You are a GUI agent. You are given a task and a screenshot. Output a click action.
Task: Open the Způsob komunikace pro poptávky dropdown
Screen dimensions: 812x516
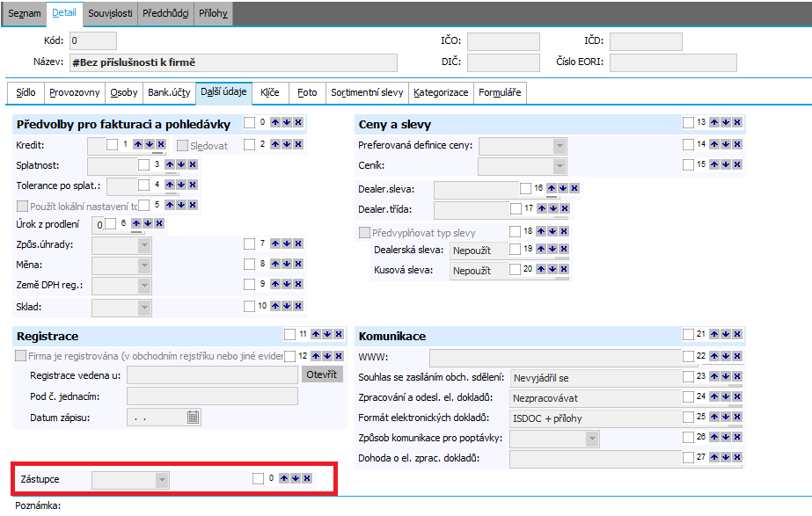coord(592,438)
